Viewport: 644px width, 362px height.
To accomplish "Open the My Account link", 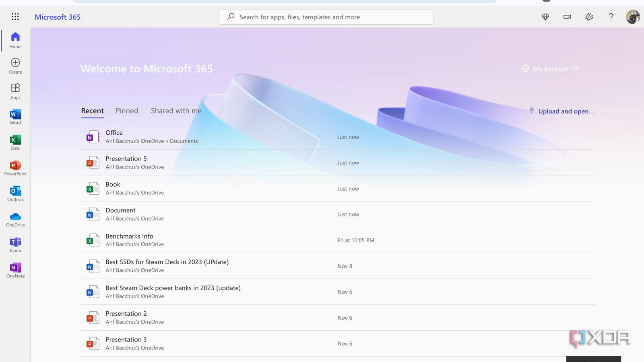I will (x=550, y=69).
